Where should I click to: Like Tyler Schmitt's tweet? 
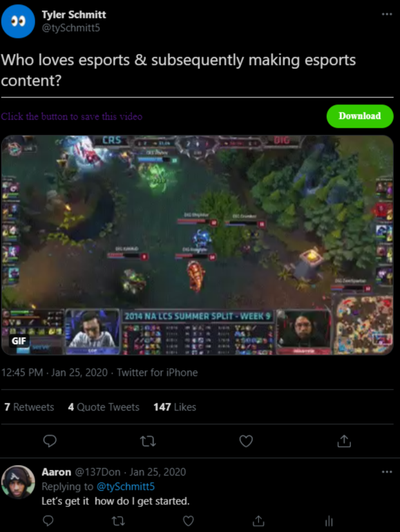point(246,441)
